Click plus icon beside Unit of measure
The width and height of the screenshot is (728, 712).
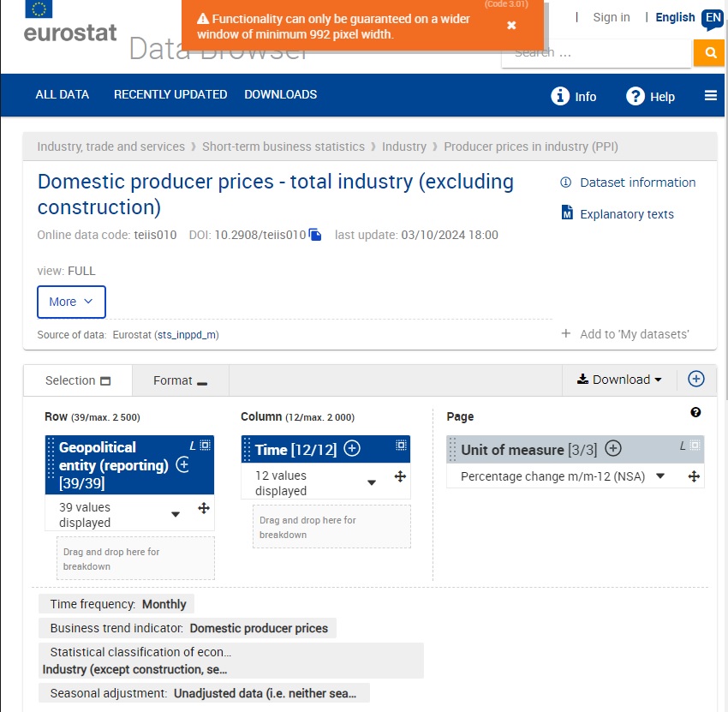click(x=613, y=449)
